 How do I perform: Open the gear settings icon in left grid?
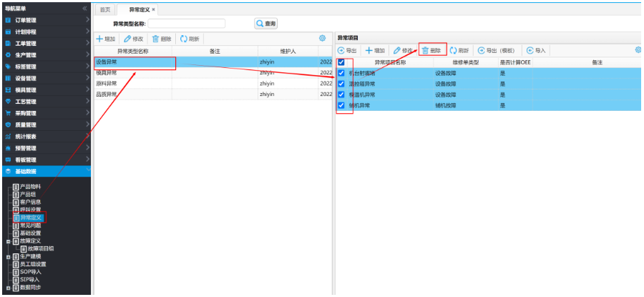(x=322, y=38)
